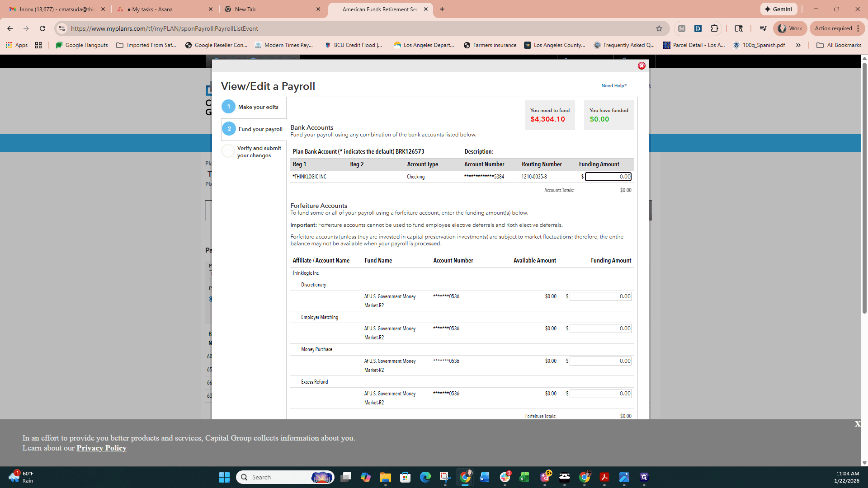
Task: Dismiss the privacy notice banner with X
Action: [x=858, y=424]
